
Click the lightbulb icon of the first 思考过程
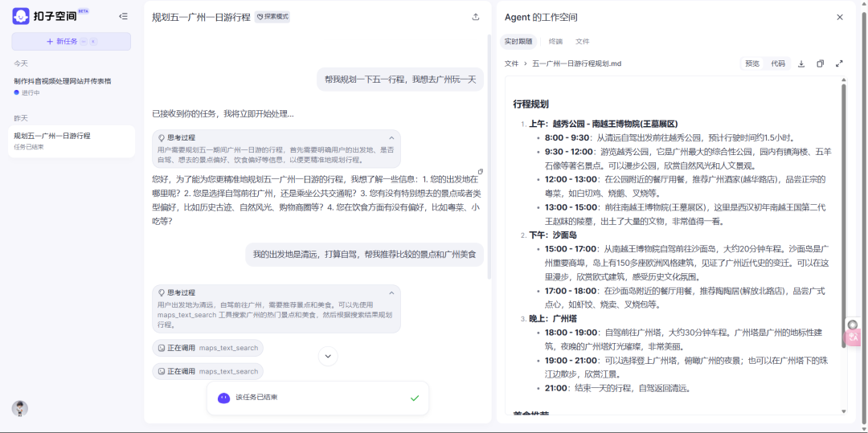click(x=162, y=137)
